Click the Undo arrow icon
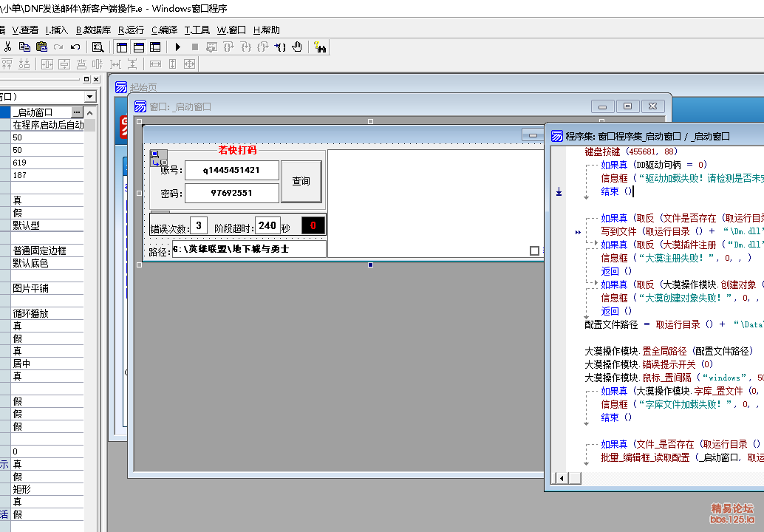This screenshot has width=764, height=532. coord(75,47)
